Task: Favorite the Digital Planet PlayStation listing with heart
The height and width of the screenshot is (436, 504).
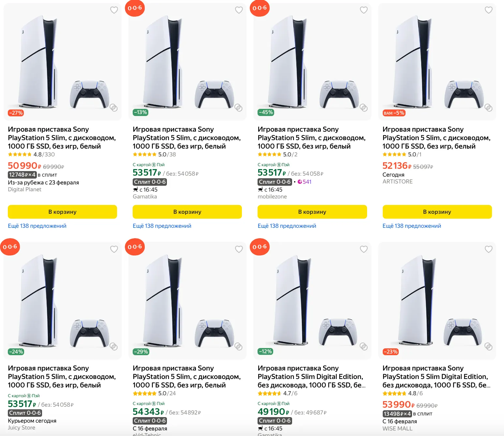Action: click(114, 10)
